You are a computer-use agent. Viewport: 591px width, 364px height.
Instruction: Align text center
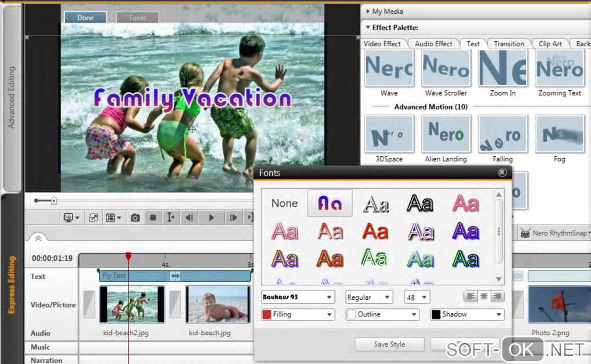coord(484,296)
